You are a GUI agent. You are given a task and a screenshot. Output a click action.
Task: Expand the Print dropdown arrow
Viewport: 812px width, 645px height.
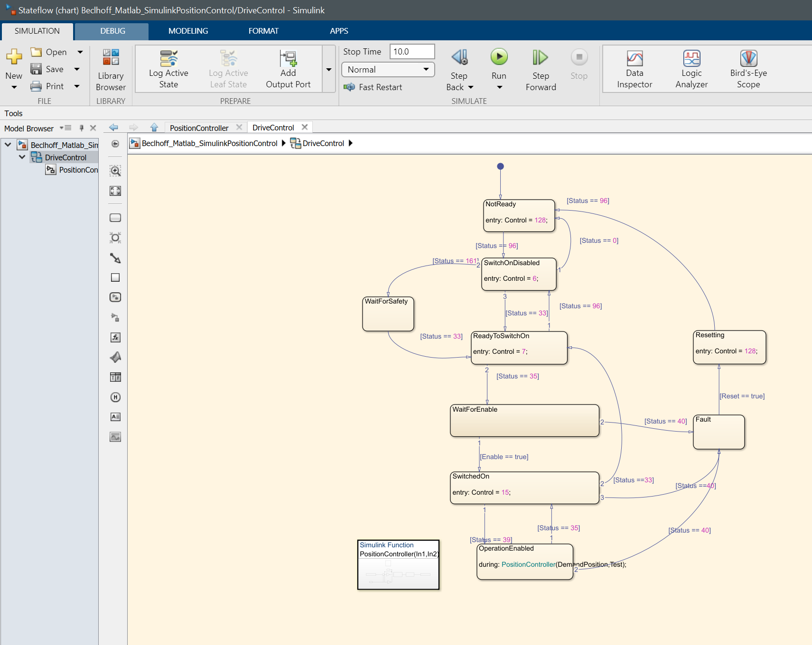point(77,86)
